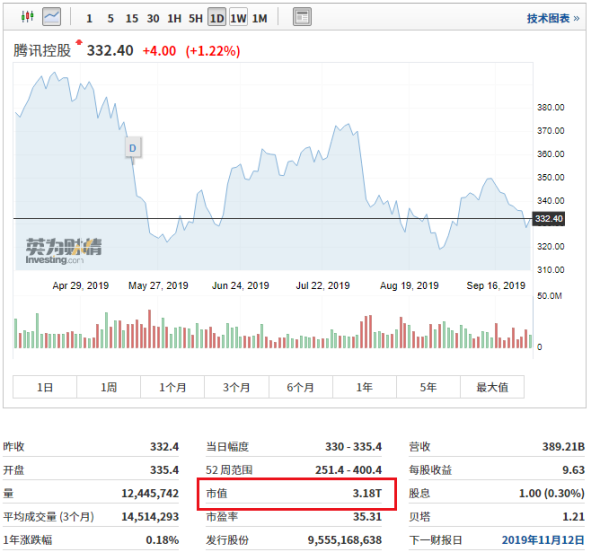600x552 pixels.
Task: Click the Apr 29, 2019 axis date
Action: pyautogui.click(x=80, y=286)
